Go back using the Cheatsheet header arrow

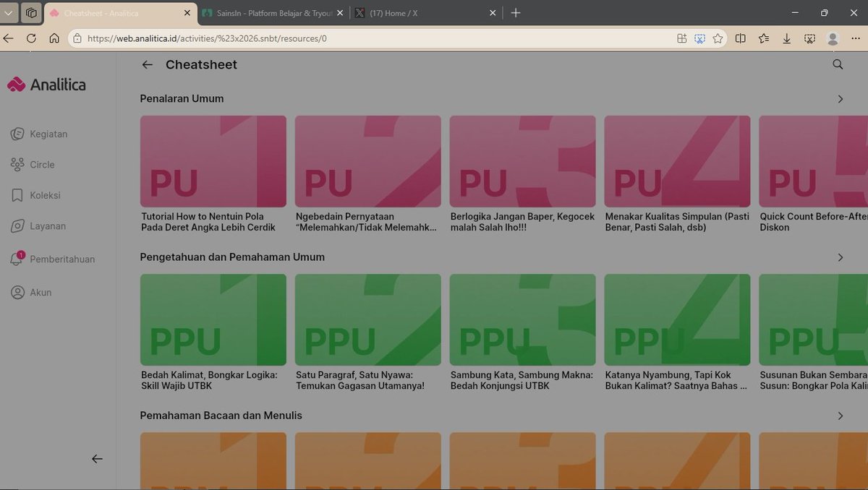click(x=148, y=64)
